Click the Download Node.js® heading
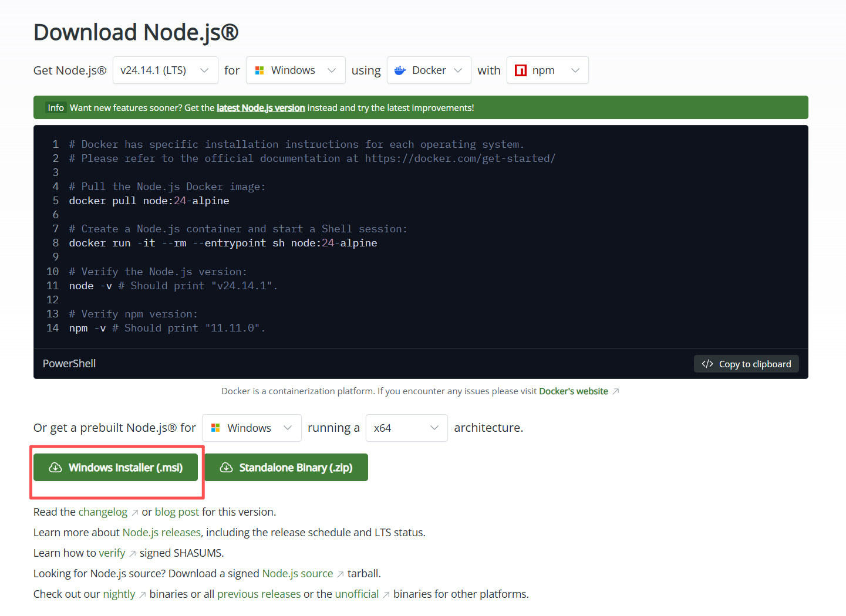 coord(136,32)
